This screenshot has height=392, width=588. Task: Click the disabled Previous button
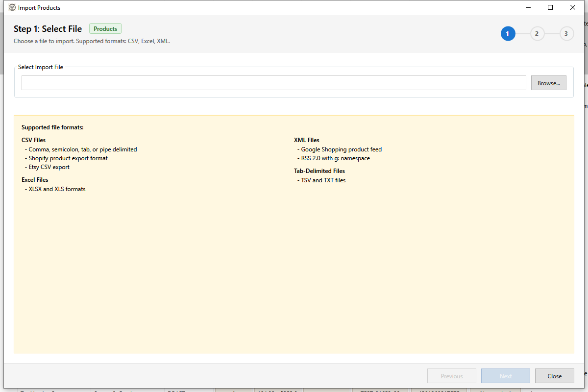(451, 376)
